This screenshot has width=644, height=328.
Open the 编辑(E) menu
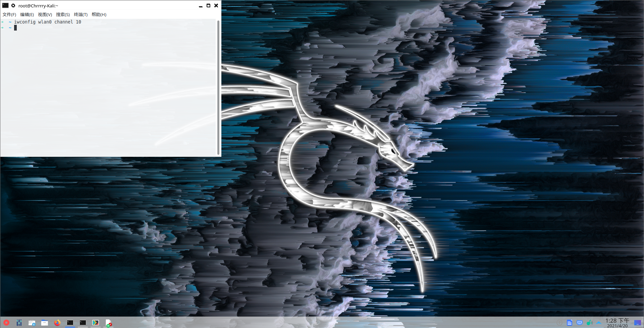coord(27,14)
